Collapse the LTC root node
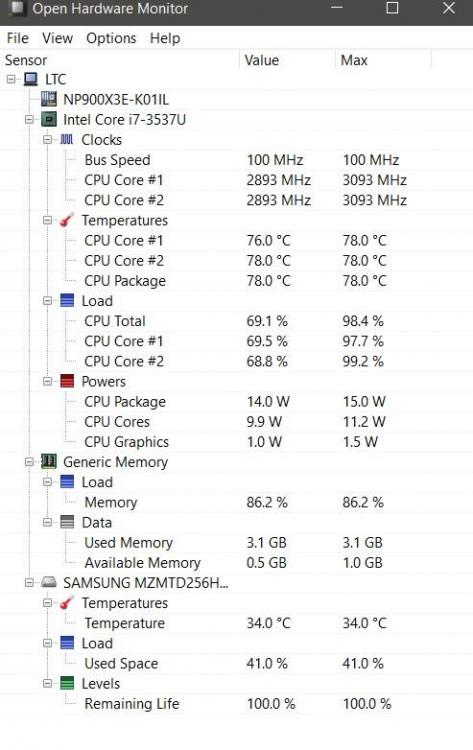The width and height of the screenshot is (473, 750). (x=11, y=79)
